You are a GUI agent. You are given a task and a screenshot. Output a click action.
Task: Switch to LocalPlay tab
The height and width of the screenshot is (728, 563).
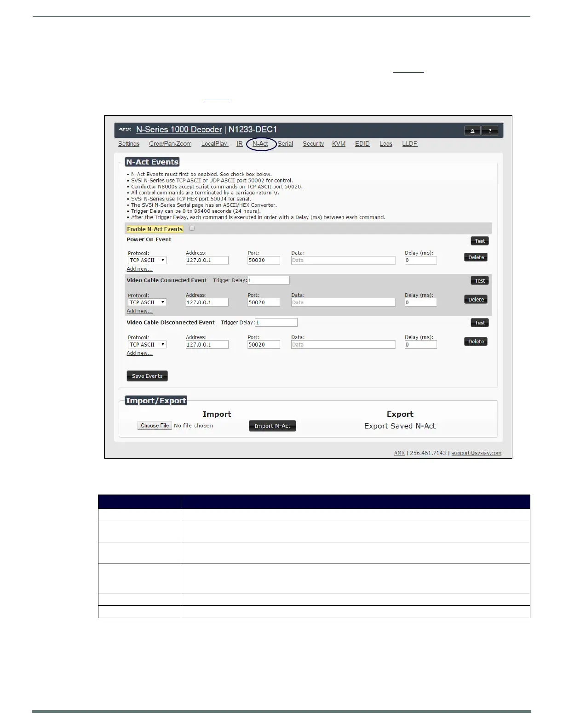[x=214, y=144]
